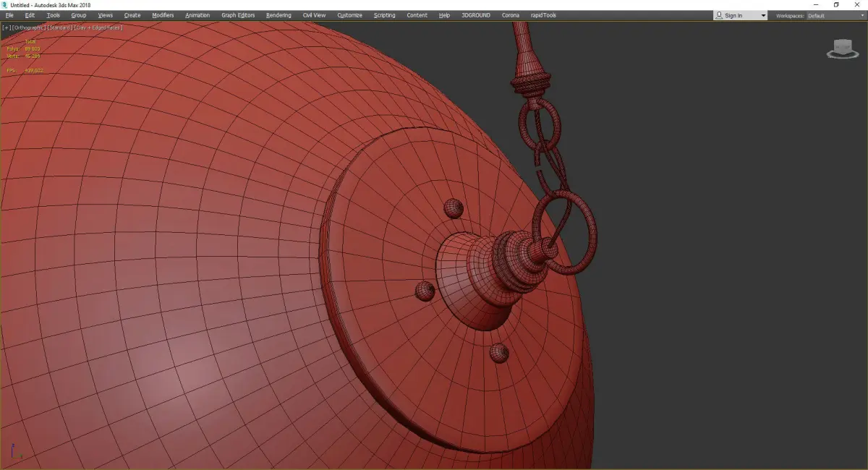The height and width of the screenshot is (470, 868).
Task: Open the rapidTools menu
Action: click(543, 15)
